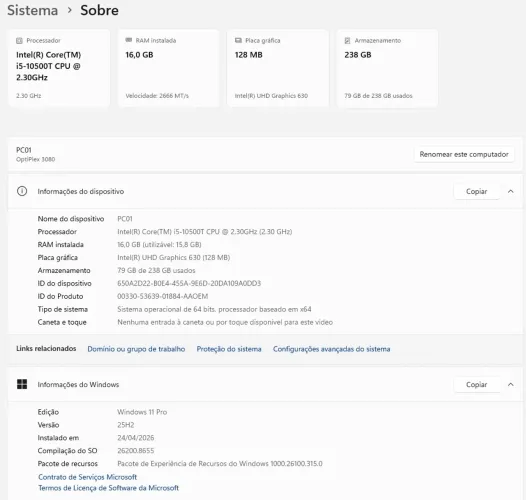Click 79 GB de 238 GB usados on the storage card
The image size is (526, 500).
tap(378, 96)
